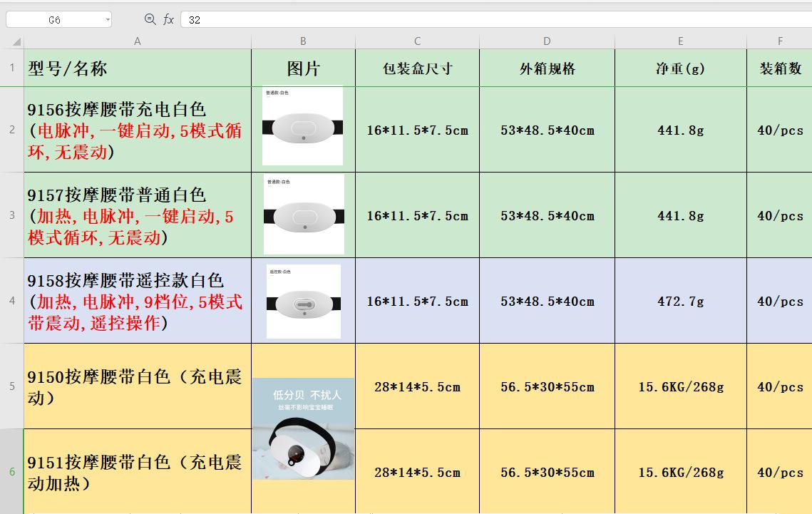Select 56.5*30*55cm in the 9150 row
Viewport: 812px width, 514px height.
547,386
